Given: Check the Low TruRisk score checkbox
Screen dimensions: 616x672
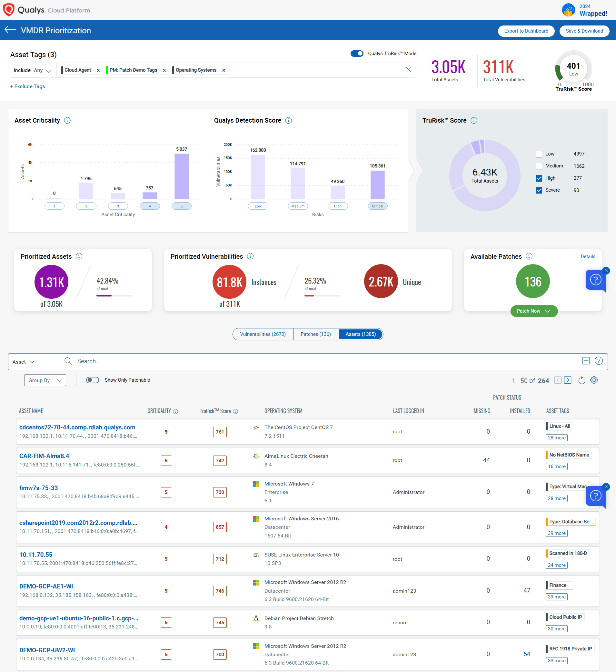Looking at the screenshot, I should pyautogui.click(x=539, y=154).
